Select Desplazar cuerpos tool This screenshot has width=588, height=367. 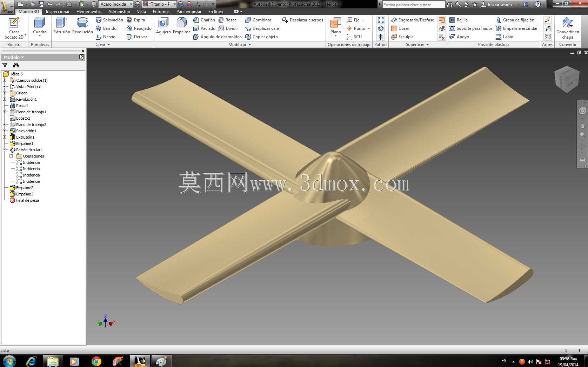tap(303, 20)
